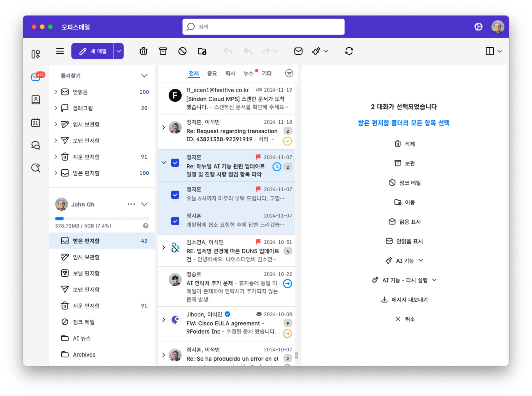Expand the AI 기능 - 다시 실행 dropdown
Screen dimensions: 532x396
[x=404, y=280]
